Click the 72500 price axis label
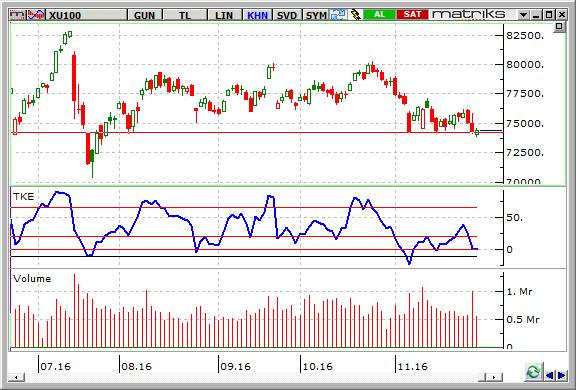The width and height of the screenshot is (576, 390). click(525, 152)
